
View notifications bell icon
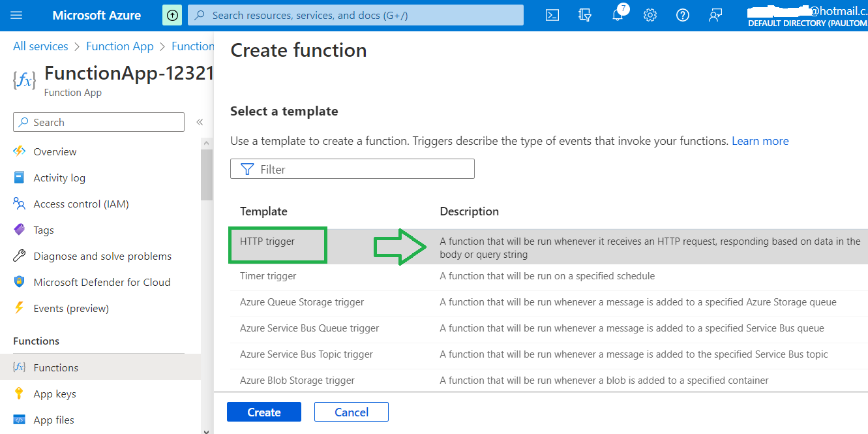618,16
